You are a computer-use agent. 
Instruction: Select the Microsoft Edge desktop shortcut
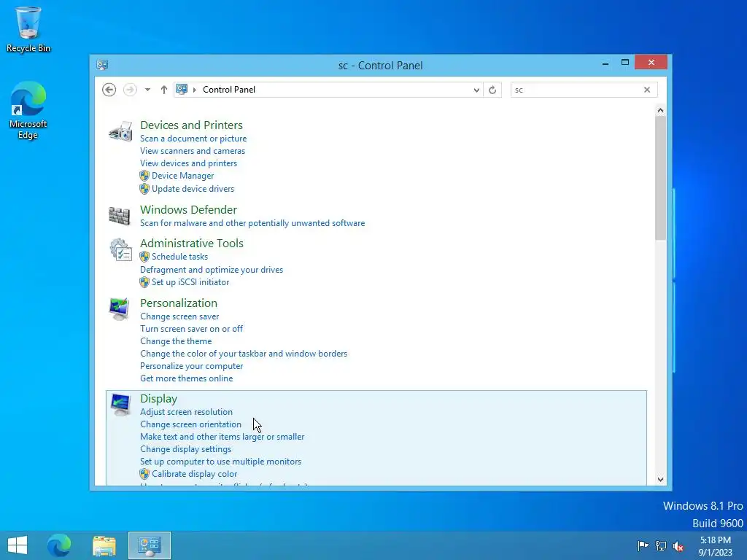click(28, 110)
